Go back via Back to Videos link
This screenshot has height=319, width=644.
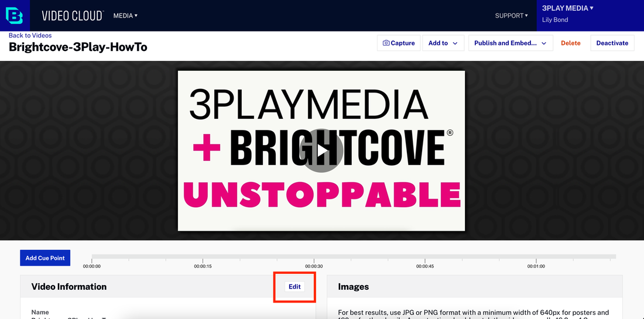(x=30, y=36)
